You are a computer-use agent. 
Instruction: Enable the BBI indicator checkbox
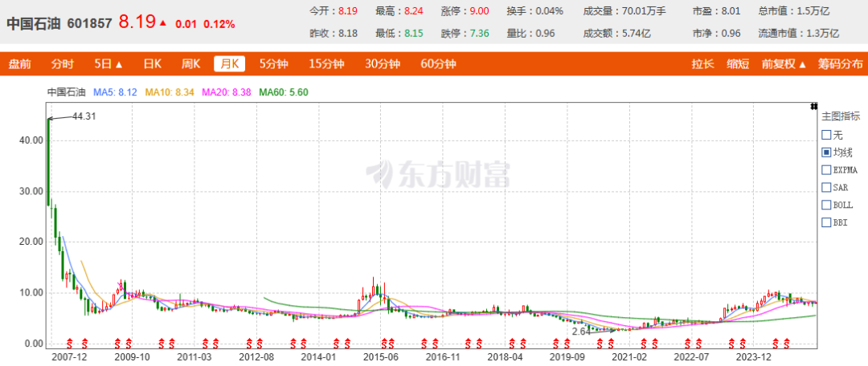click(826, 222)
